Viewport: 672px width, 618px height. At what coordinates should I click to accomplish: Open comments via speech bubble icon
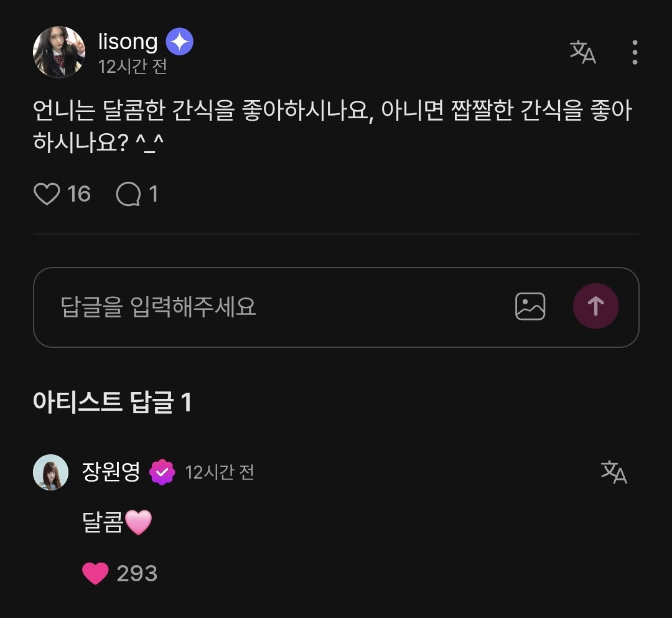tap(128, 194)
